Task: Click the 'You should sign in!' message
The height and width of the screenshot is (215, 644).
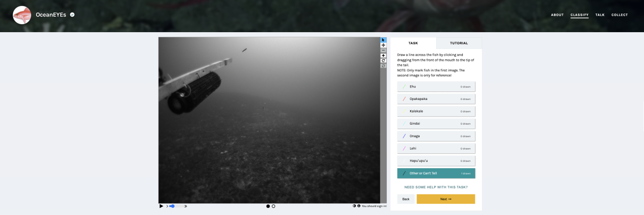Action: [374, 206]
